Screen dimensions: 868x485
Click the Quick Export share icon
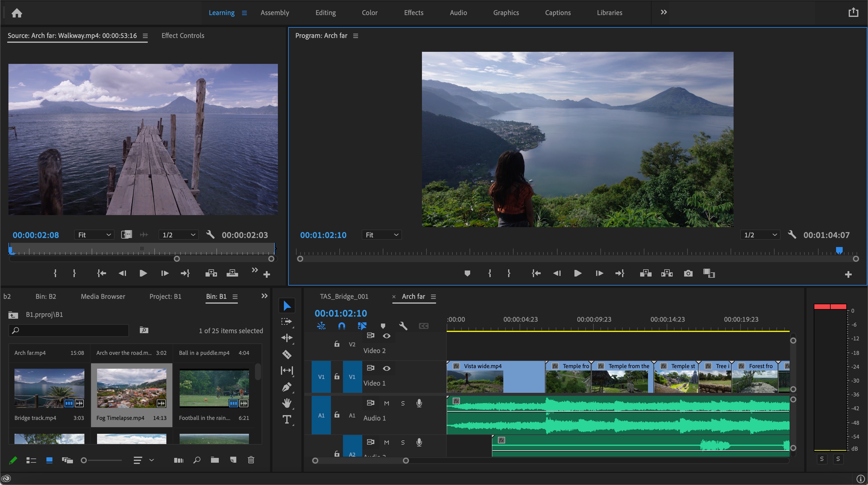(x=853, y=12)
